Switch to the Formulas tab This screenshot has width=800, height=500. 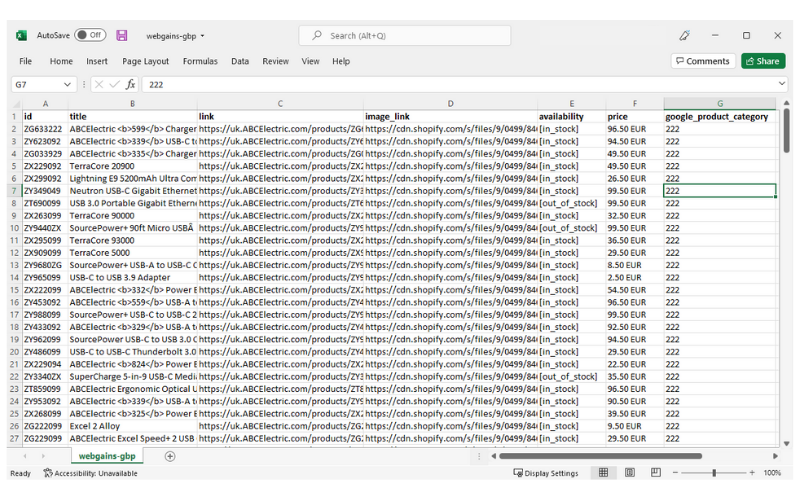[x=200, y=61]
